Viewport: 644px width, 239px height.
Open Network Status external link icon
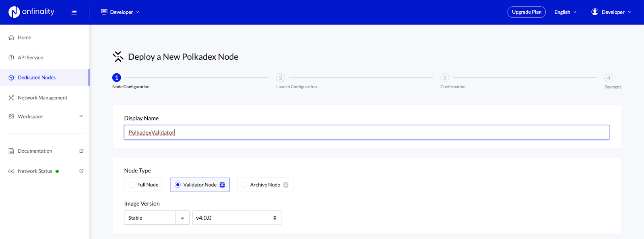point(81,171)
